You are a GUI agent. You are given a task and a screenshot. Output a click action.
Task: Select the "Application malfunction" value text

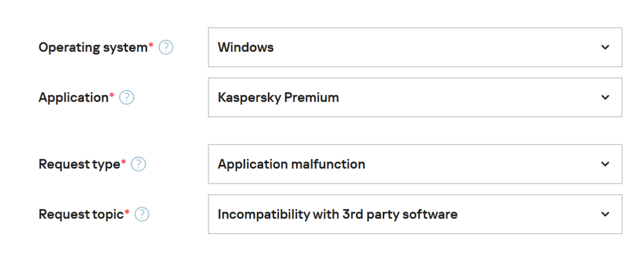tap(291, 164)
